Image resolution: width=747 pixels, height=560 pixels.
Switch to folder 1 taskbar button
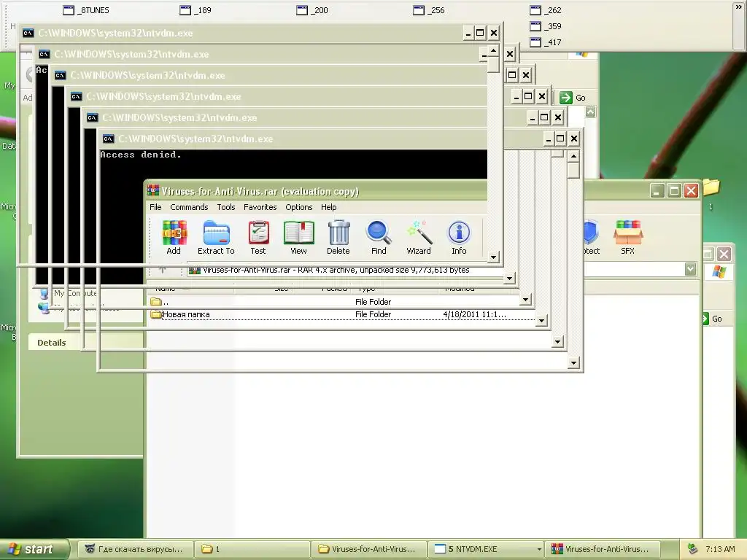(252, 549)
